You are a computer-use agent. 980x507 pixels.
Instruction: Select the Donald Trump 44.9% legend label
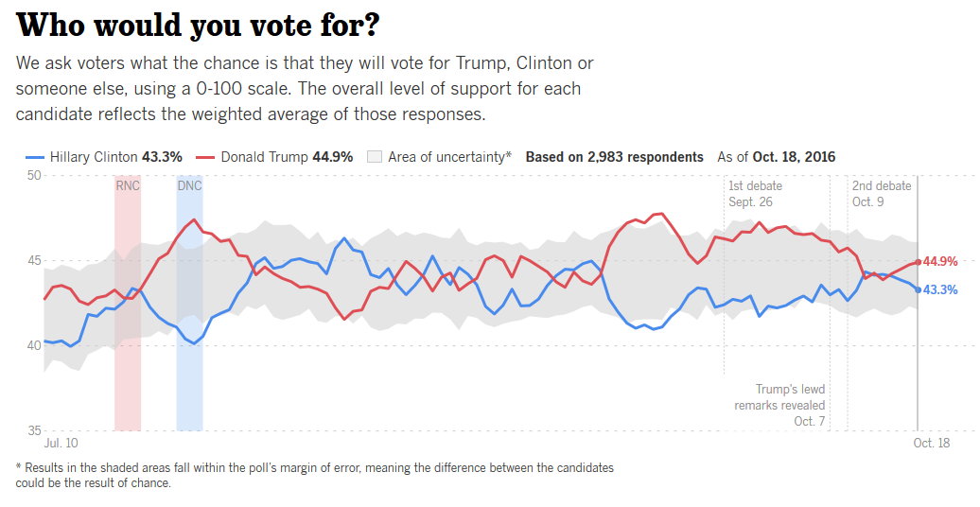pyautogui.click(x=287, y=157)
